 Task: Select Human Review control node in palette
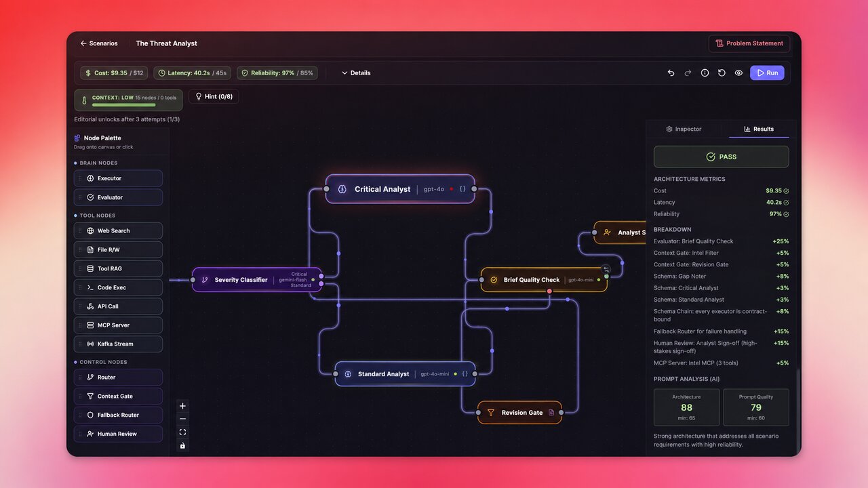point(118,434)
